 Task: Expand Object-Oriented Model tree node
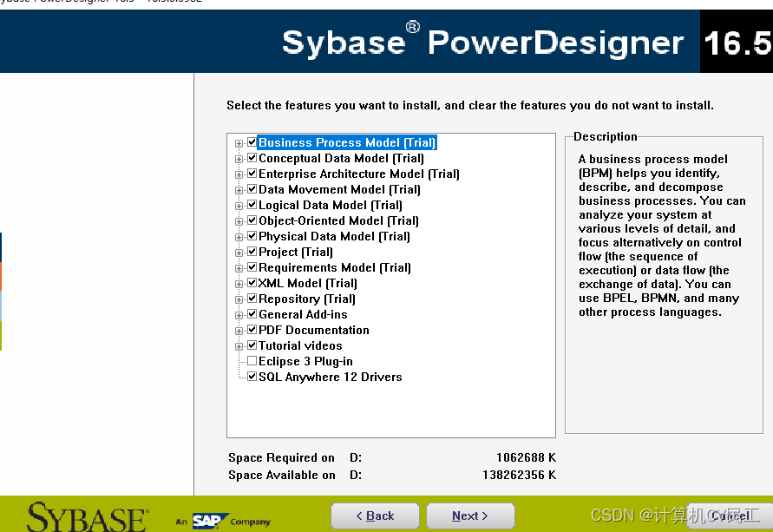[239, 221]
